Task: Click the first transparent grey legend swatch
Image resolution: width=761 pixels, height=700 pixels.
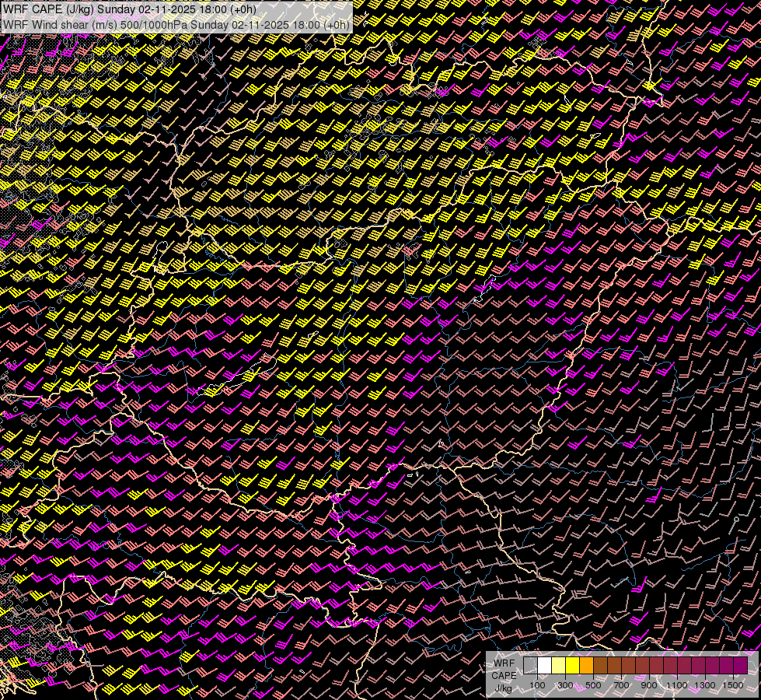Action: coord(530,666)
